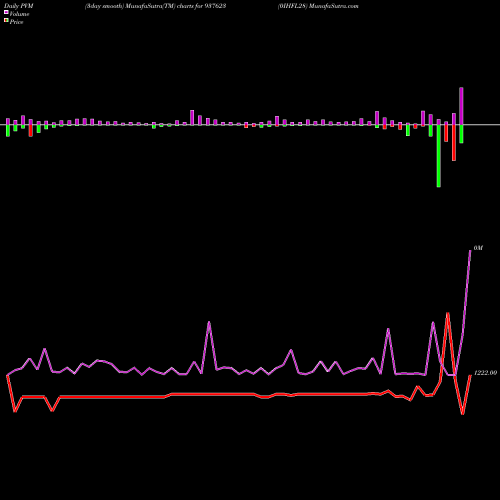This screenshot has height=500, width=500.
Task: Click the '0M' volume end label
Action: [x=478, y=248]
